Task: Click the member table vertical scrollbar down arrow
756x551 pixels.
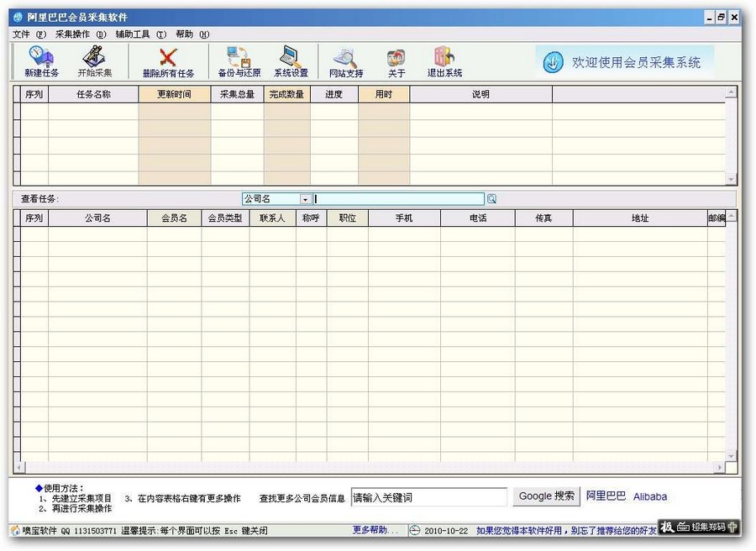Action: [732, 456]
